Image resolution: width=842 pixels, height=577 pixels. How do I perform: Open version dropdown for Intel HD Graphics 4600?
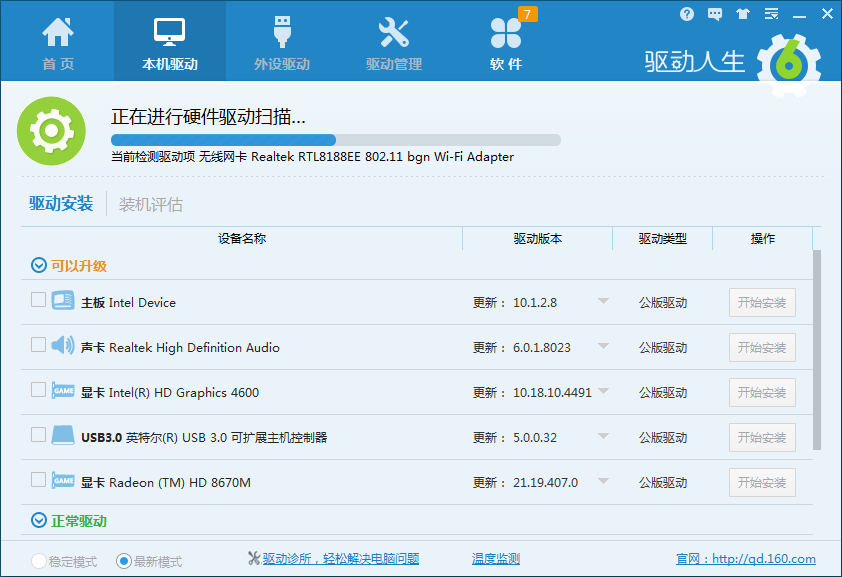603,392
